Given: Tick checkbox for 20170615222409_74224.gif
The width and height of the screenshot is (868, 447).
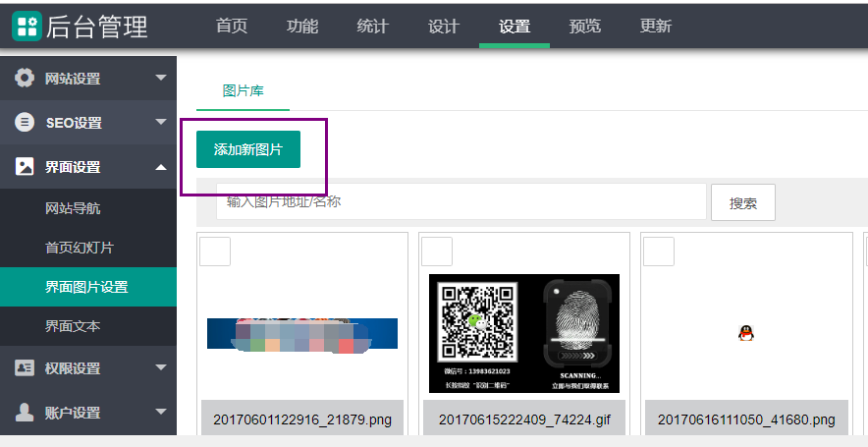Looking at the screenshot, I should [x=437, y=251].
